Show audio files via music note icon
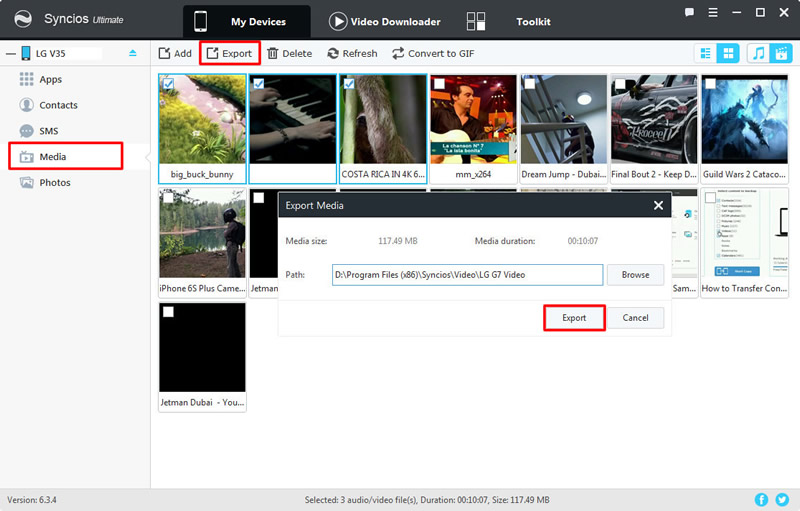800x511 pixels. 759,53
